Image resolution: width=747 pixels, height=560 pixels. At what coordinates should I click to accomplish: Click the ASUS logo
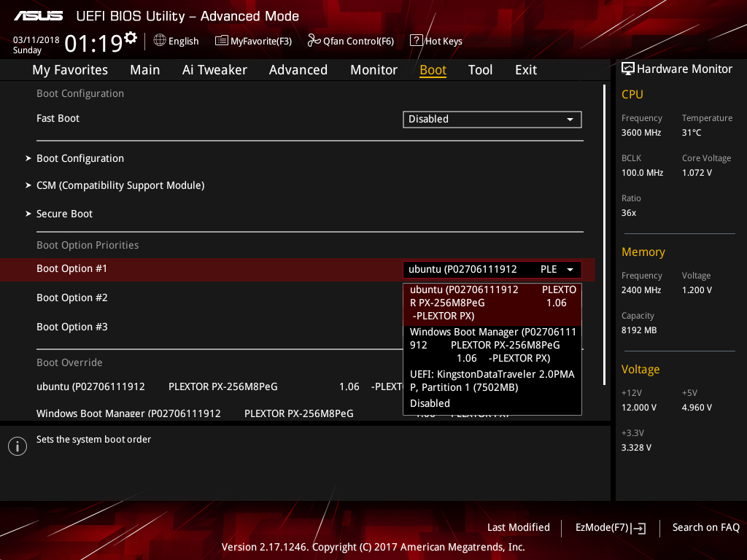[38, 16]
